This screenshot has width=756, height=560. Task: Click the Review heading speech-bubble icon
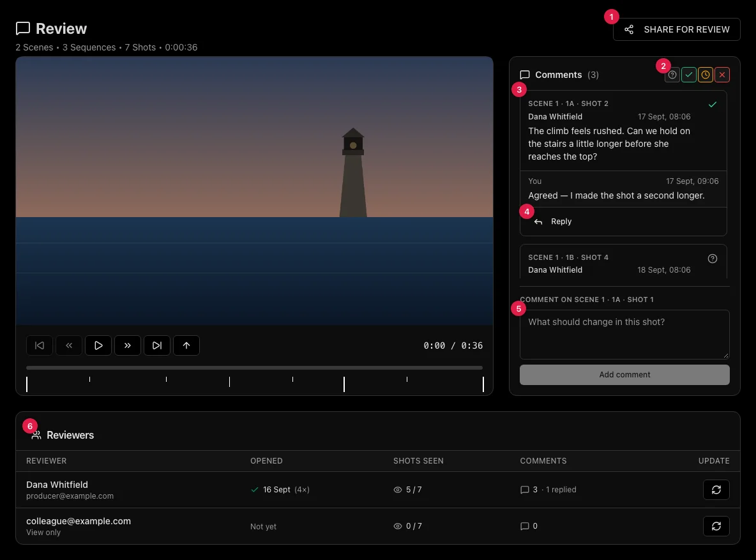click(x=22, y=29)
